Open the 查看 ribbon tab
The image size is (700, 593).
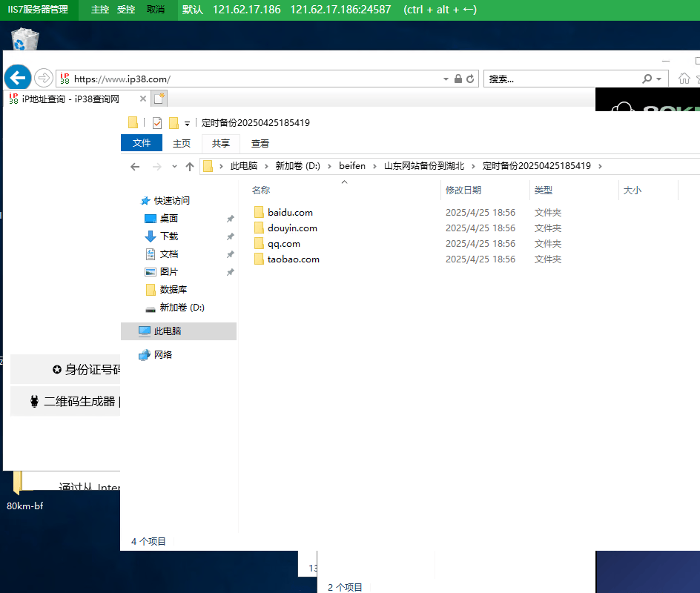(x=260, y=143)
